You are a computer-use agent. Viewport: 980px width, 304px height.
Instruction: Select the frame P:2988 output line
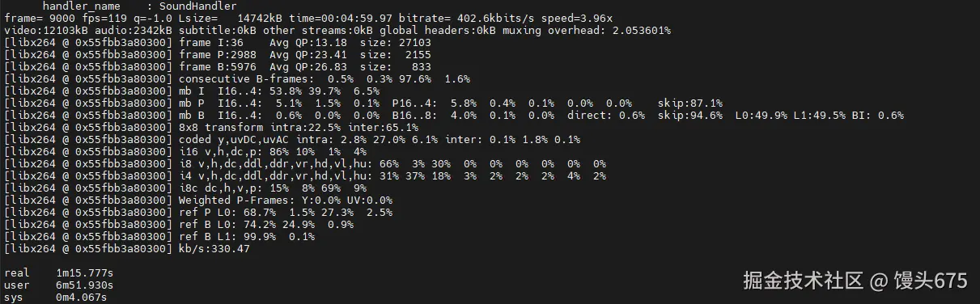coord(218,54)
